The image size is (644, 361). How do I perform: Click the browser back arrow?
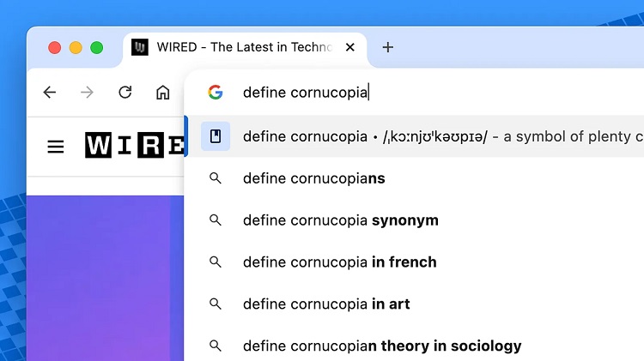(50, 93)
